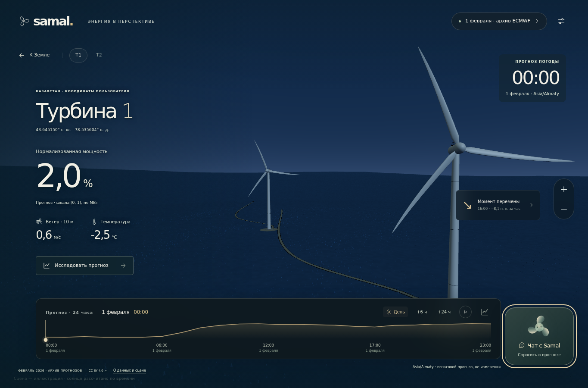Click the Прогноз погоды 00:00 clock
Screen dimensions: 588x388
[536, 78]
